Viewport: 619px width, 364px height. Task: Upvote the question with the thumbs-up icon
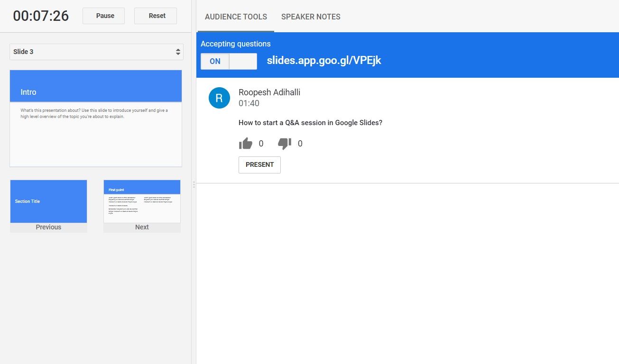pyautogui.click(x=246, y=143)
